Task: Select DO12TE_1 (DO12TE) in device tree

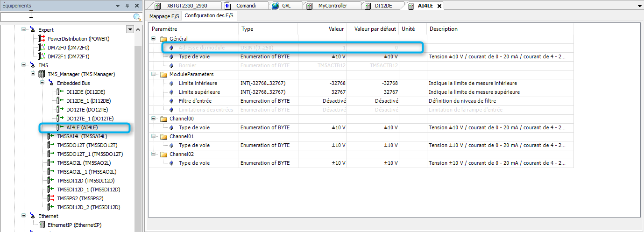Action: 90,119
